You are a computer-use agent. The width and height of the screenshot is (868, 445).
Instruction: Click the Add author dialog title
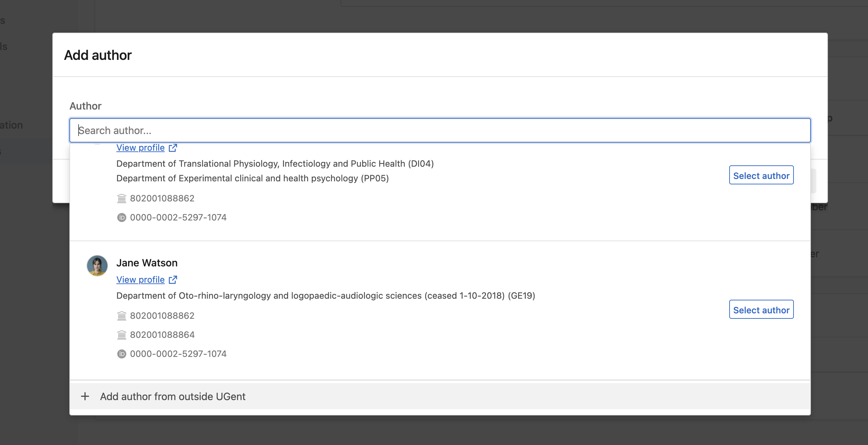98,55
